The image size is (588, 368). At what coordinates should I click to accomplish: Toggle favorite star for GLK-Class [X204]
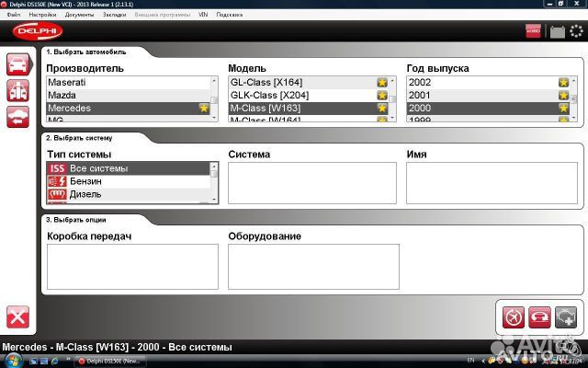[382, 96]
